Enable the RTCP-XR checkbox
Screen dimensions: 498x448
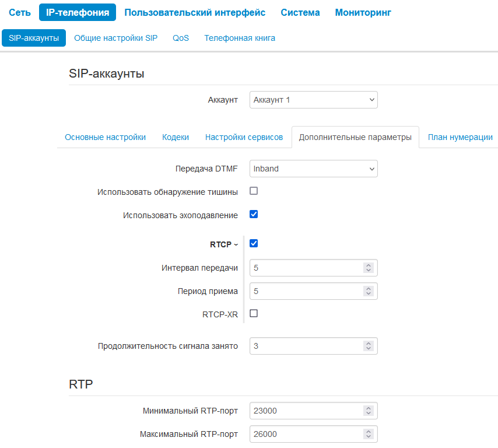point(254,313)
